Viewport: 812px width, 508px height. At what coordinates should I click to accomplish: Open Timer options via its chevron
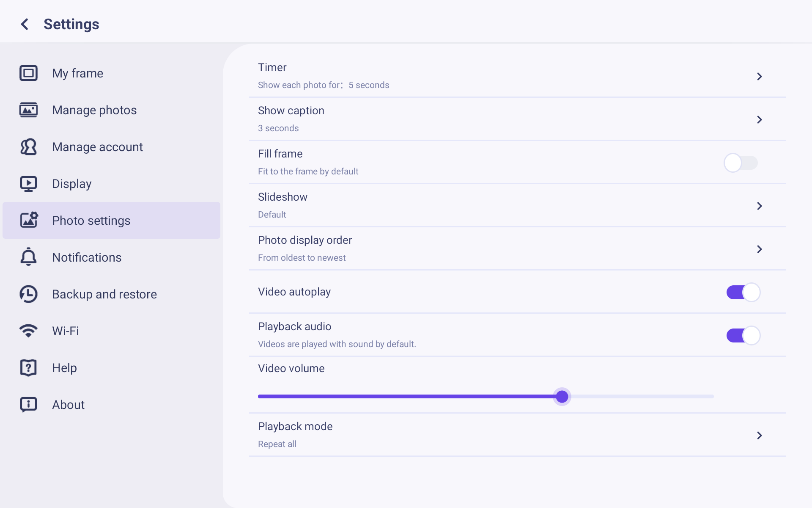tap(760, 76)
